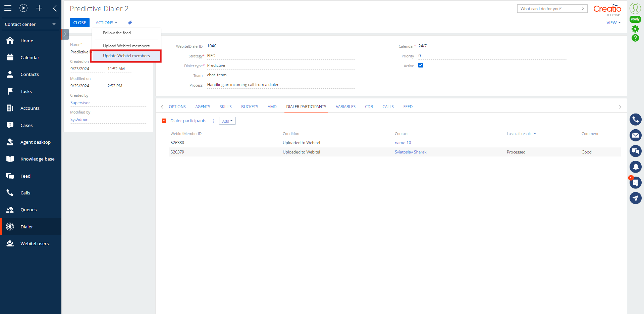The image size is (644, 314).
Task: Click the Strategy field showing FIFO
Action: coord(281,56)
